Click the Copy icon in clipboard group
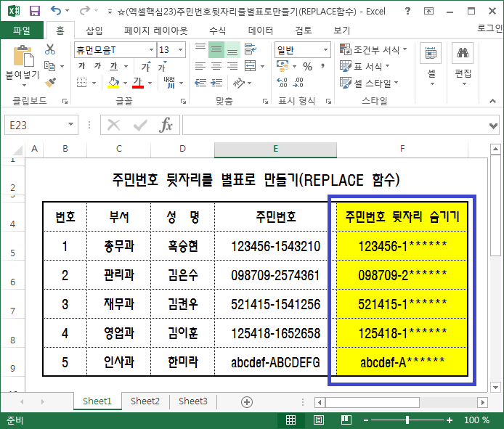Image resolution: width=504 pixels, height=429 pixels. (x=49, y=66)
